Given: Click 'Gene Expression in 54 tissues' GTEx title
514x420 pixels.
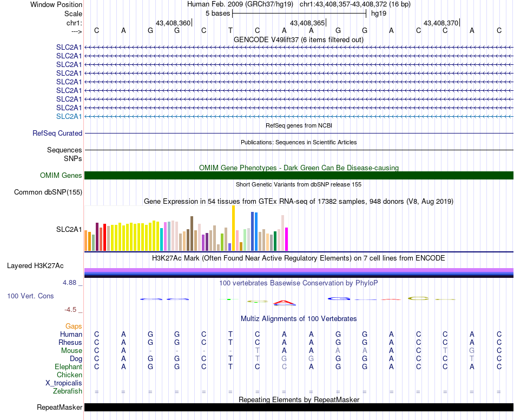Looking at the screenshot, I should 299,202.
